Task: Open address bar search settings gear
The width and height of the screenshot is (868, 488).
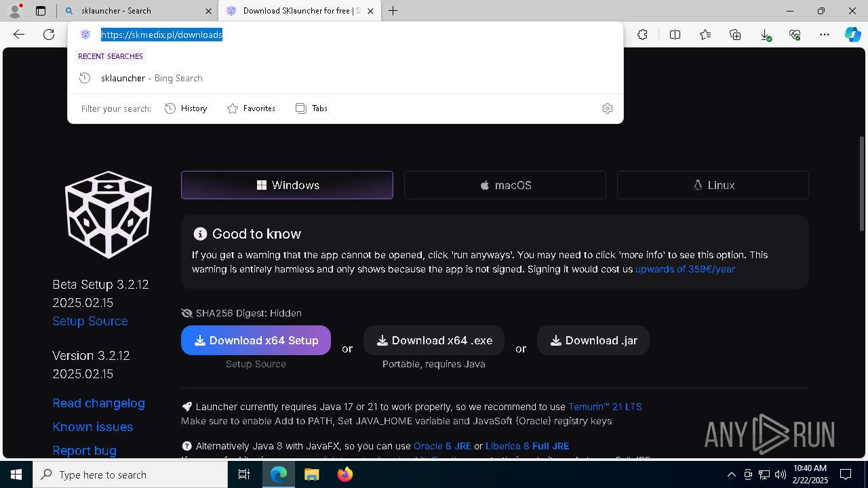Action: tap(608, 108)
